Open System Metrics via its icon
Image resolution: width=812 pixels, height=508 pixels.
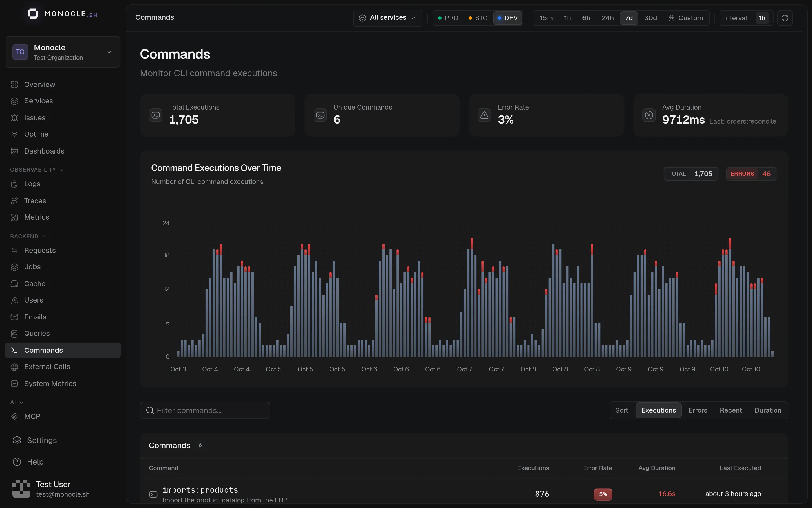tap(14, 383)
